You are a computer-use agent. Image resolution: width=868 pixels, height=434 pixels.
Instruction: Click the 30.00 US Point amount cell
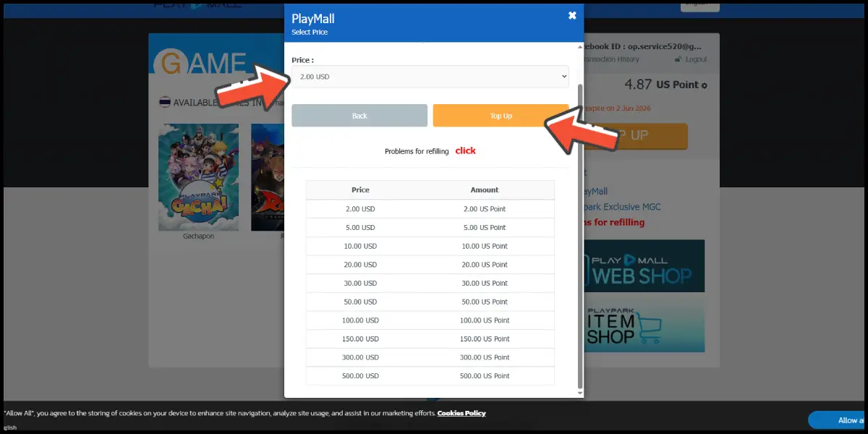point(485,284)
